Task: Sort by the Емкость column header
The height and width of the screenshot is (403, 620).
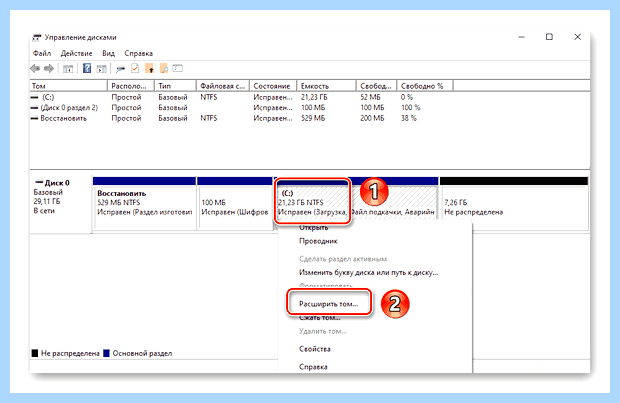Action: [x=326, y=86]
